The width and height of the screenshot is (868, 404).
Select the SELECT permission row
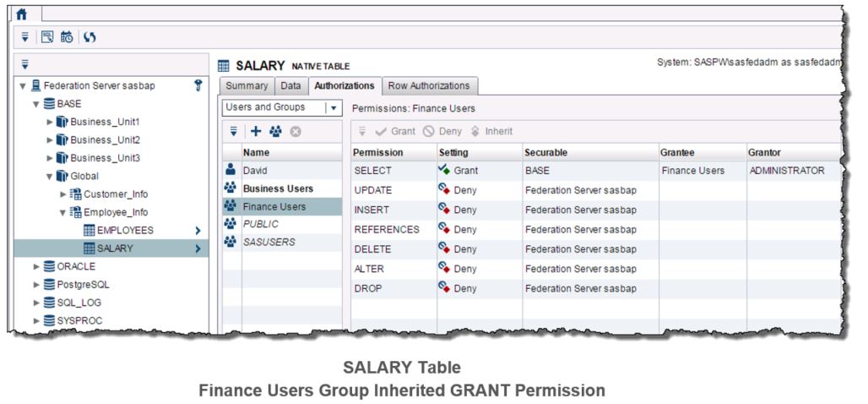(x=372, y=171)
